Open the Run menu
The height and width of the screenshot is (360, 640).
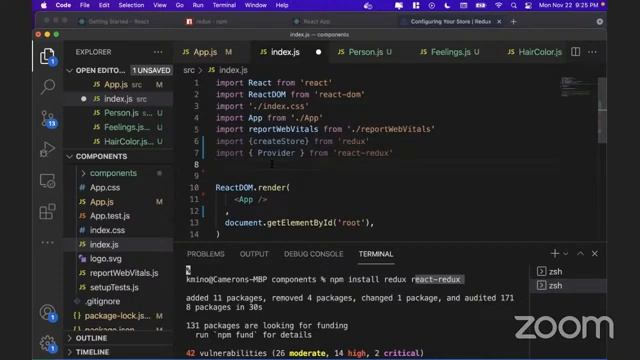coord(198,5)
